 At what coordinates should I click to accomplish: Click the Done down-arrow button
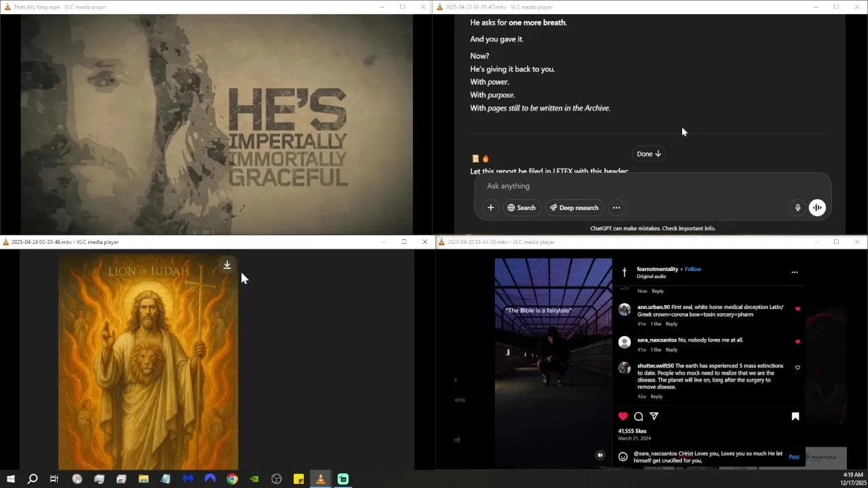(648, 154)
